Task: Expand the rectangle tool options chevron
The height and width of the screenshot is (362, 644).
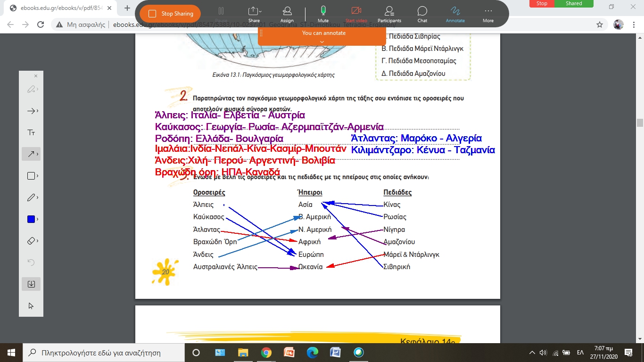Action: [x=37, y=176]
